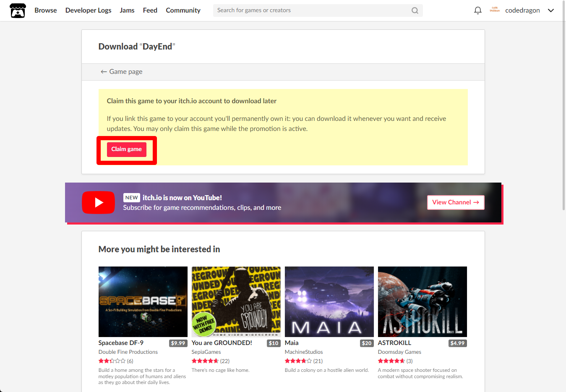Click Maia star rating (21)
The height and width of the screenshot is (392, 566).
click(304, 361)
